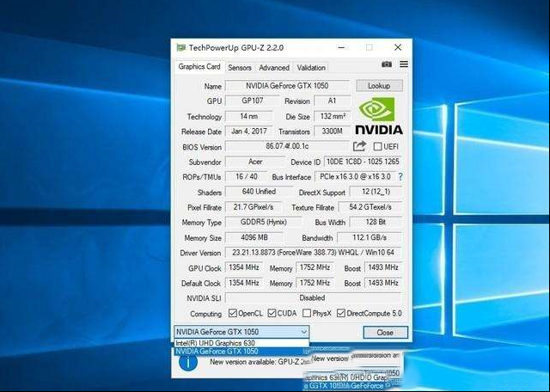Close the GPU-Z window with X

(x=398, y=47)
